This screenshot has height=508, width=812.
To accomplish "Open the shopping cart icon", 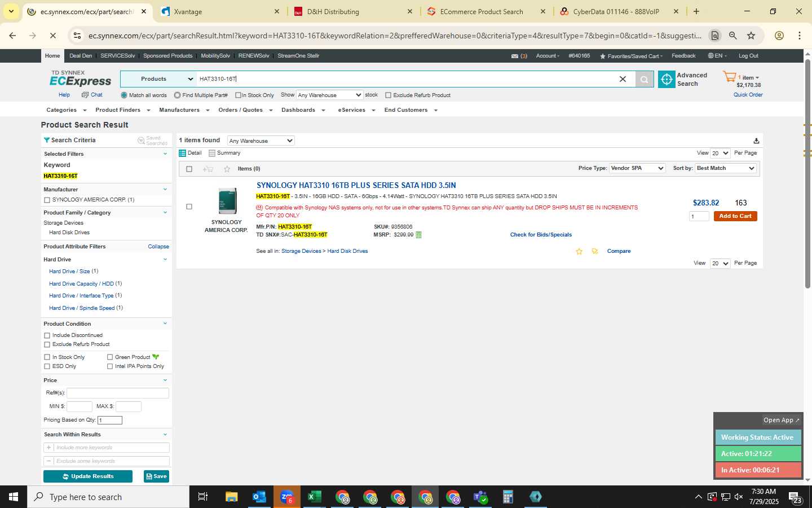I will click(x=730, y=77).
